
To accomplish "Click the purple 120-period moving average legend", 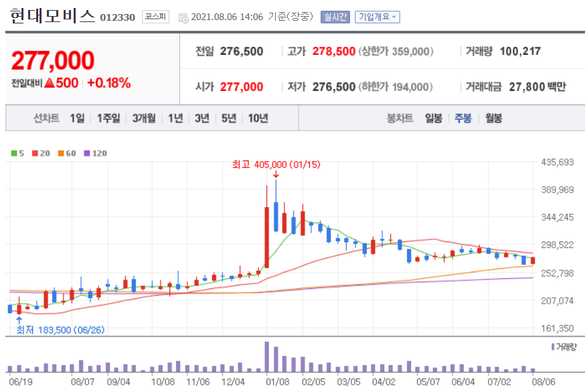I will click(x=95, y=153).
